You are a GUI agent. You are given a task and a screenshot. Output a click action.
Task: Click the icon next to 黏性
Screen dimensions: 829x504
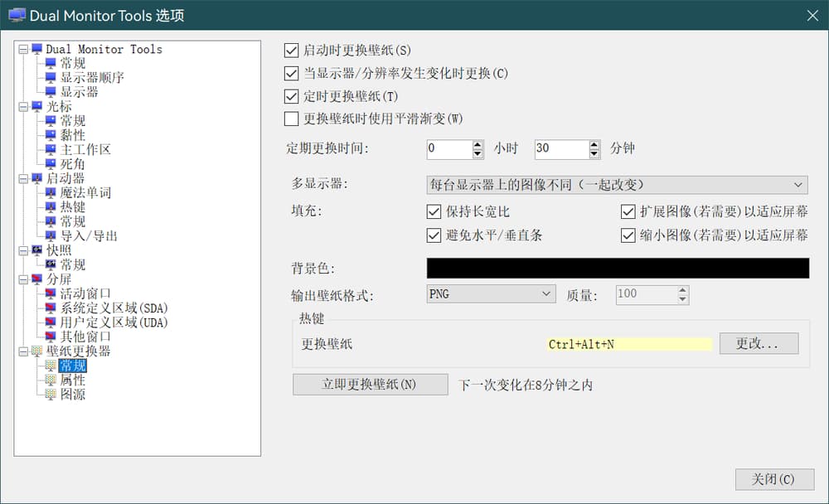(51, 135)
